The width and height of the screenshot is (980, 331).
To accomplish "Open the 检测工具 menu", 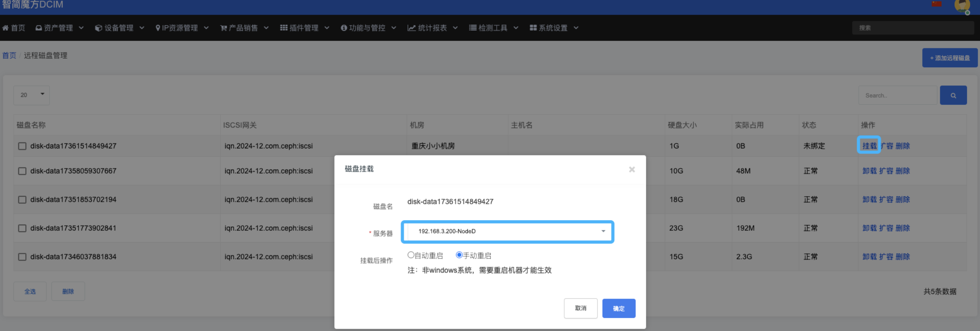I will click(x=493, y=28).
